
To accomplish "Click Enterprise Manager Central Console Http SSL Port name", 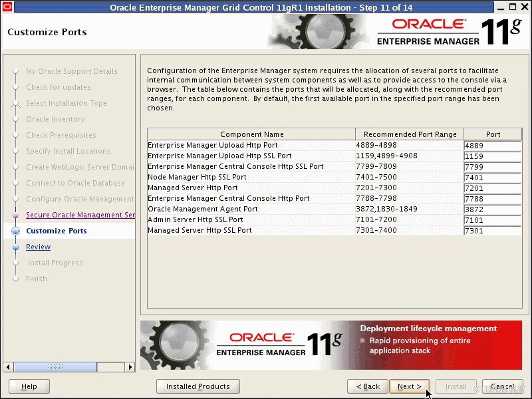I will coord(236,166).
